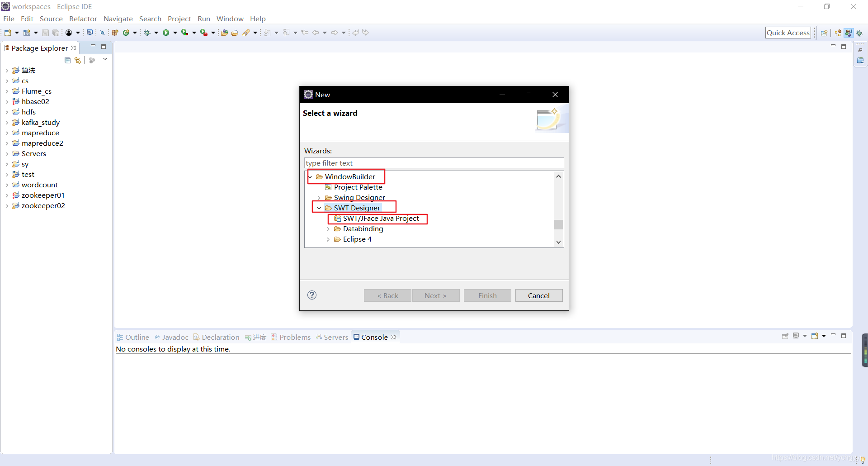Viewport: 868px width, 466px height.
Task: Open the Window menu
Action: 230,19
